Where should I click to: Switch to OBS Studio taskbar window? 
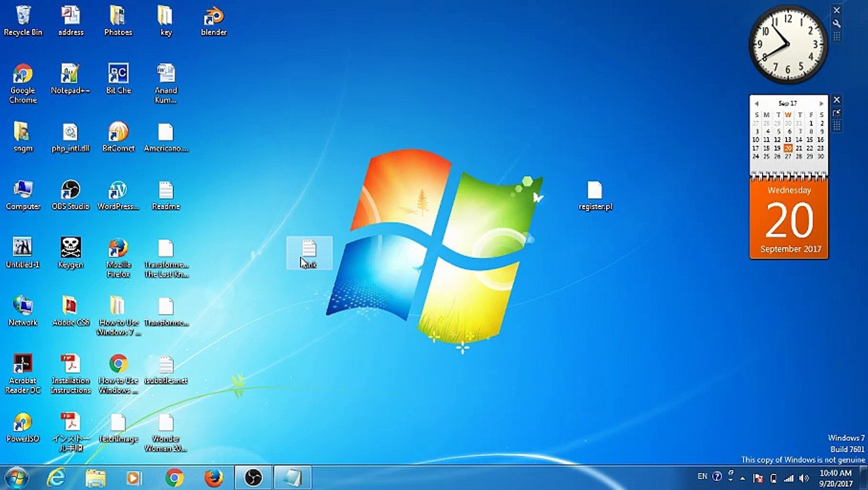point(253,478)
